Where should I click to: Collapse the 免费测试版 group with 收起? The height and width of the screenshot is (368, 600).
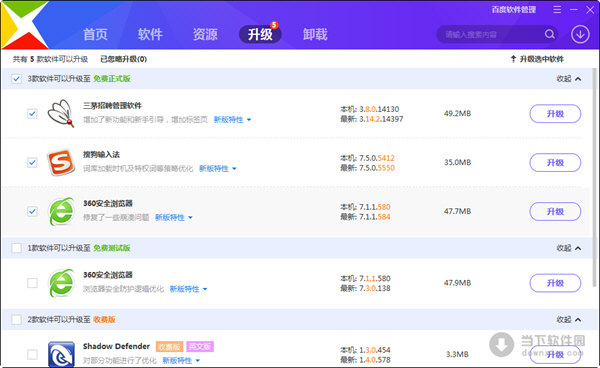click(569, 248)
